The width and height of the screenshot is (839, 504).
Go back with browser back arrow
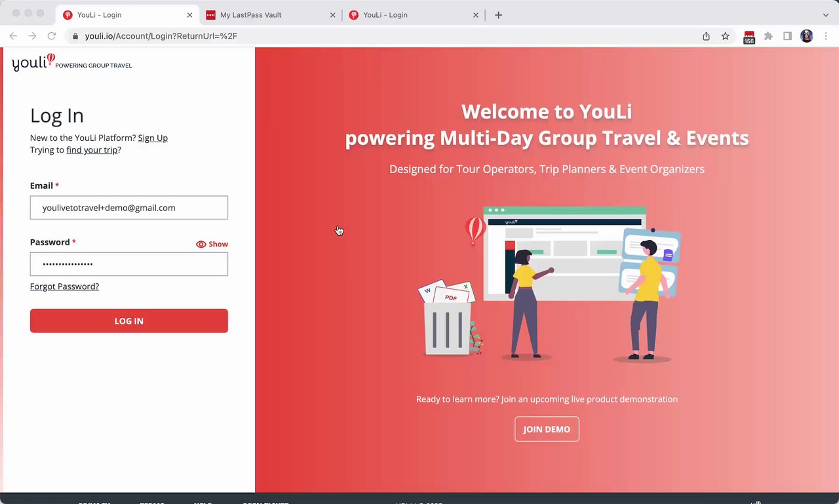pos(13,36)
